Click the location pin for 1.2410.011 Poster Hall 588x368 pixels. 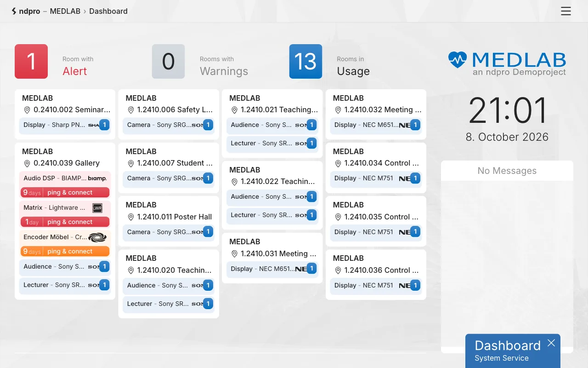pyautogui.click(x=130, y=217)
